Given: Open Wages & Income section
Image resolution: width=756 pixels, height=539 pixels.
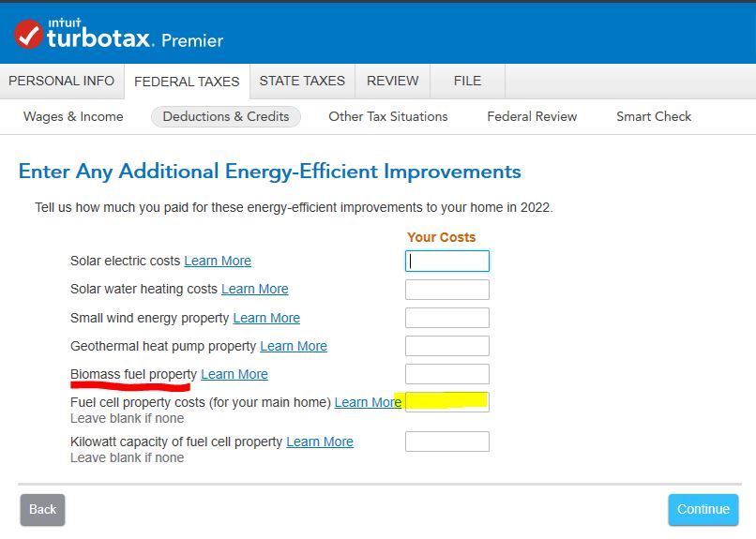Looking at the screenshot, I should [x=73, y=116].
